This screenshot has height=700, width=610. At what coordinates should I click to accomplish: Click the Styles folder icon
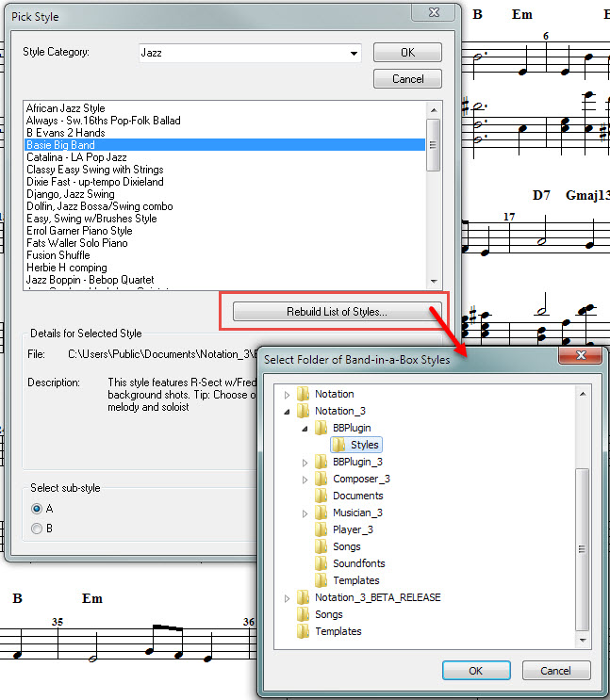point(339,445)
